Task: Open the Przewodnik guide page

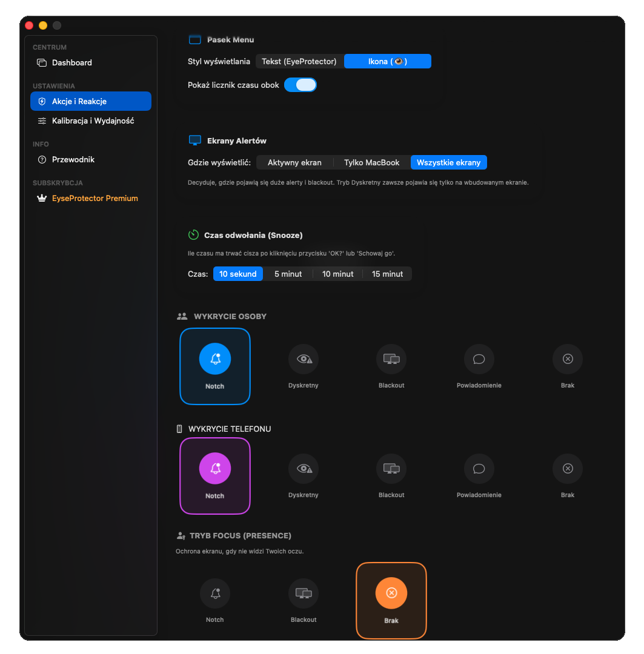Action: coord(73,159)
